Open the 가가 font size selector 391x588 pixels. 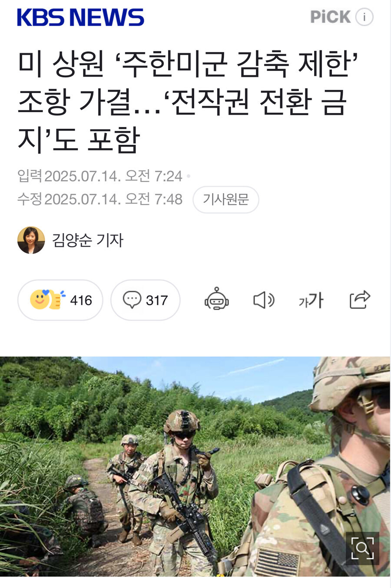(x=311, y=300)
